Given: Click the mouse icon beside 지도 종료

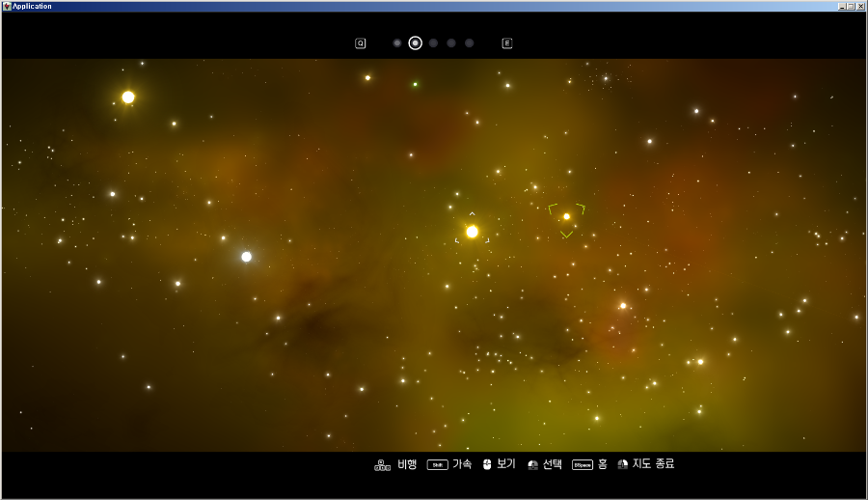Looking at the screenshot, I should (623, 464).
